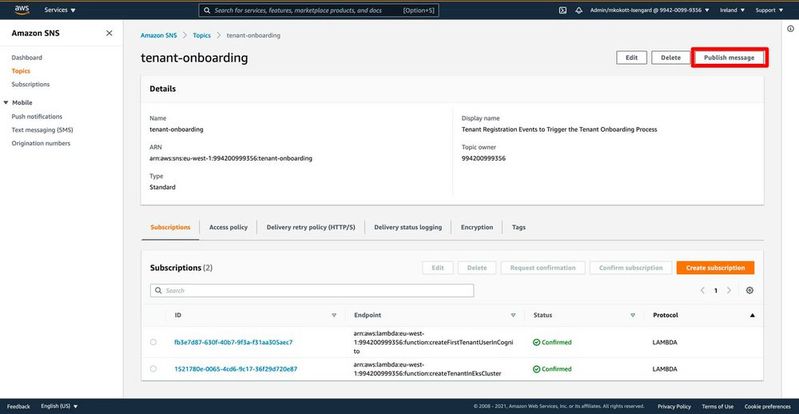The width and height of the screenshot is (799, 414).
Task: Switch to the Tags tab
Action: (519, 227)
